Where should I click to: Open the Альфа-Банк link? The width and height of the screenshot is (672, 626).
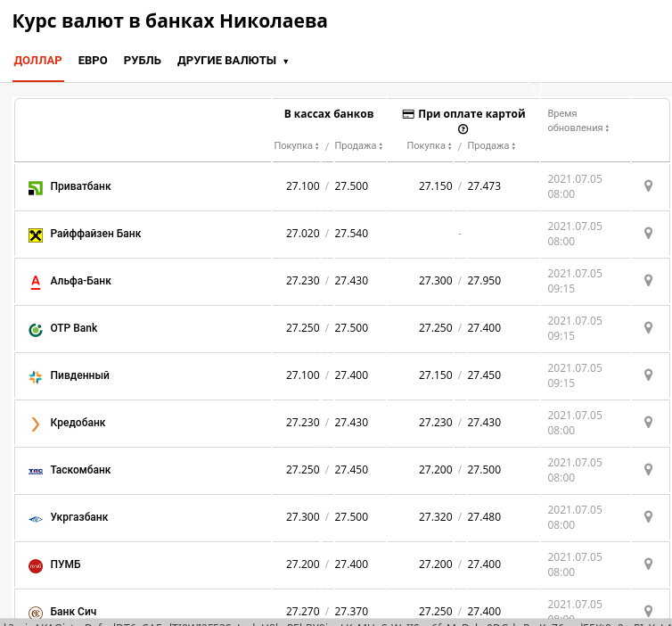click(x=80, y=280)
